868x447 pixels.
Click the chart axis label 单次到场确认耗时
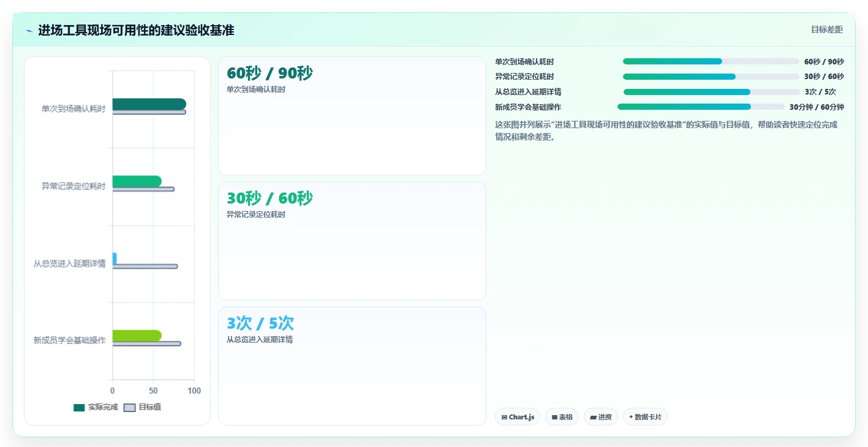pos(74,109)
